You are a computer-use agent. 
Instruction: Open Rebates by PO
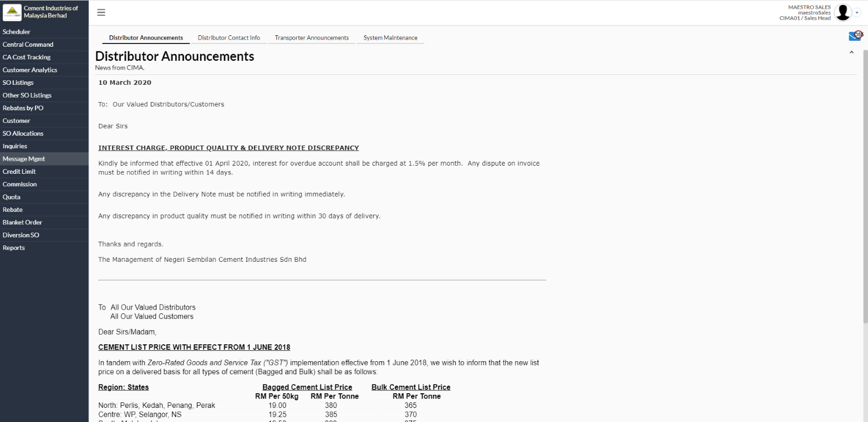coord(44,108)
